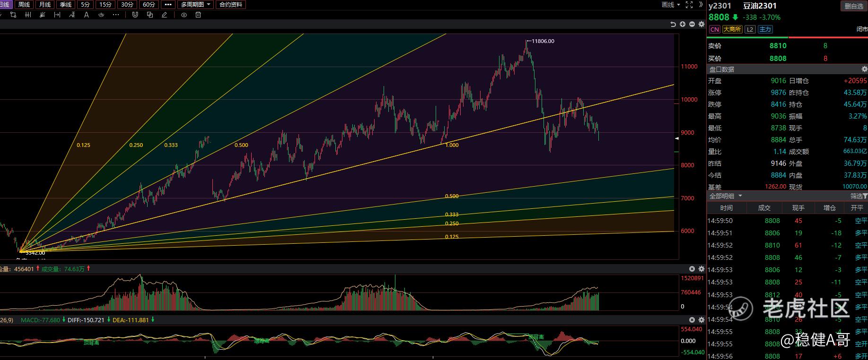Select the text annotation (A) drawing tool
This screenshot has width=868, height=360.
pyautogui.click(x=87, y=15)
